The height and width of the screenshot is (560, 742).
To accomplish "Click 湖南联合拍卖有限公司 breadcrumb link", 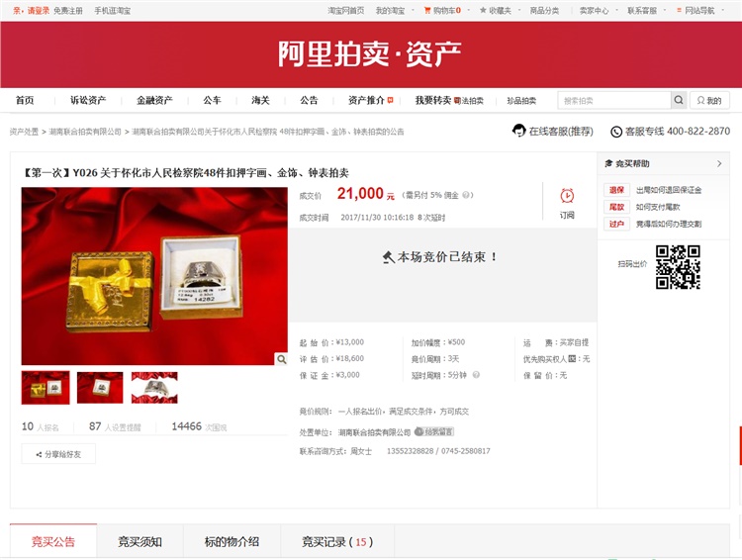I will tap(85, 132).
